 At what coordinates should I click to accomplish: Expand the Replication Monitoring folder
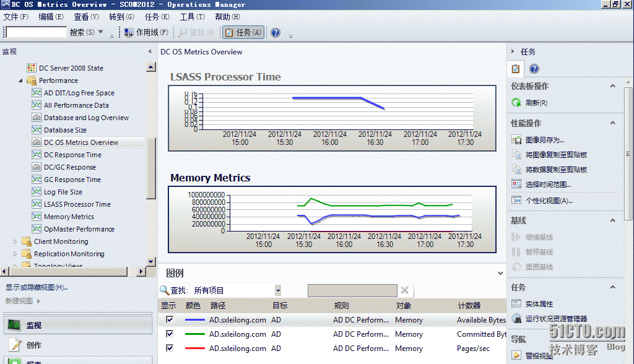point(15,254)
